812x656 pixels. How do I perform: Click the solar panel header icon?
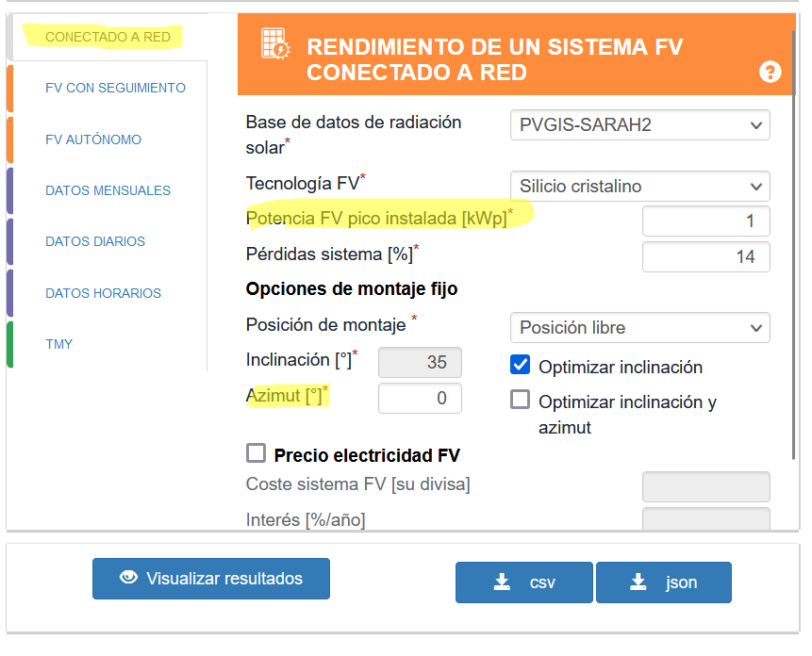tap(275, 46)
